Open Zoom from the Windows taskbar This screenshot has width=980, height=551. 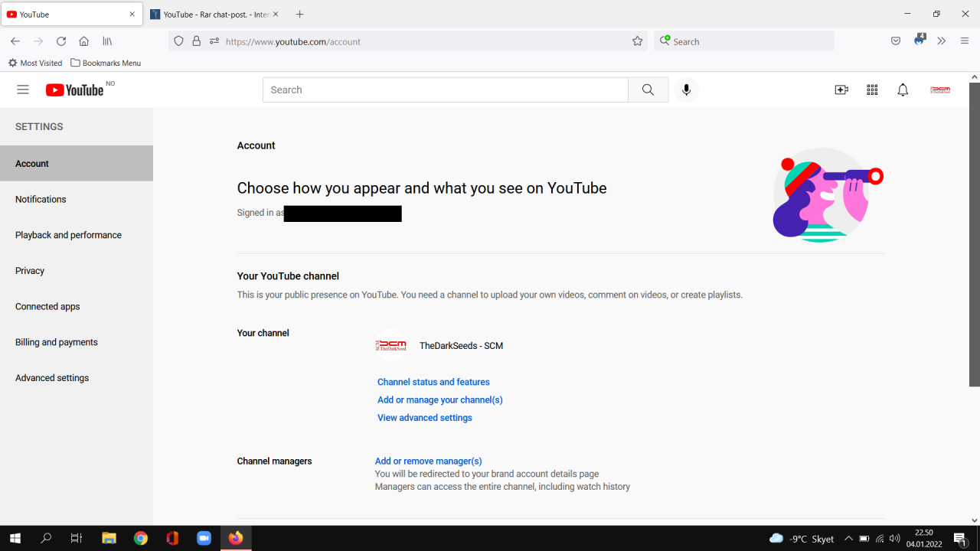coord(204,539)
